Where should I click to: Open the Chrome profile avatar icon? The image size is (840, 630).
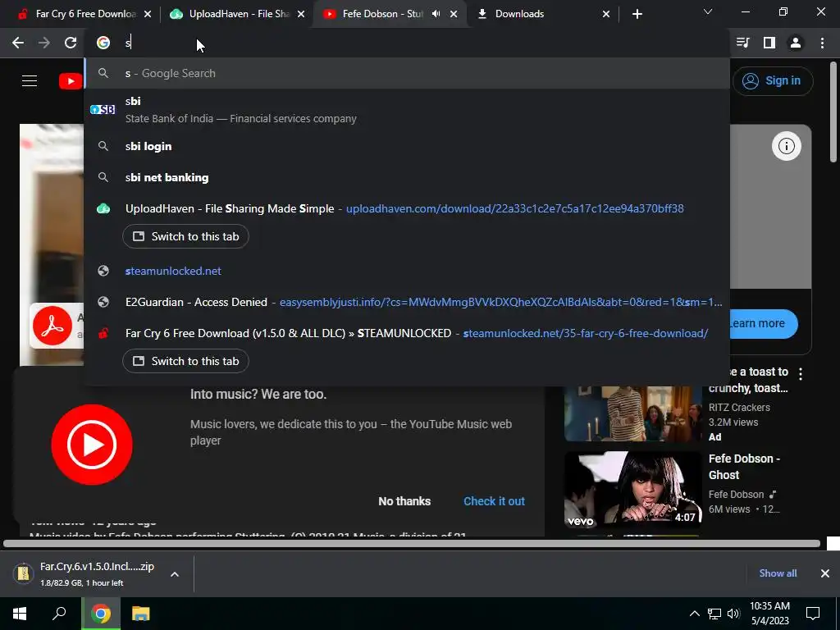(x=796, y=43)
